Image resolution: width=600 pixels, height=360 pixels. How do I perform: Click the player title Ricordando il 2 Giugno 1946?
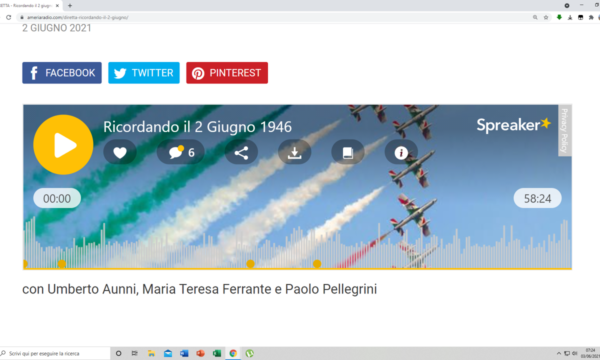pyautogui.click(x=197, y=127)
